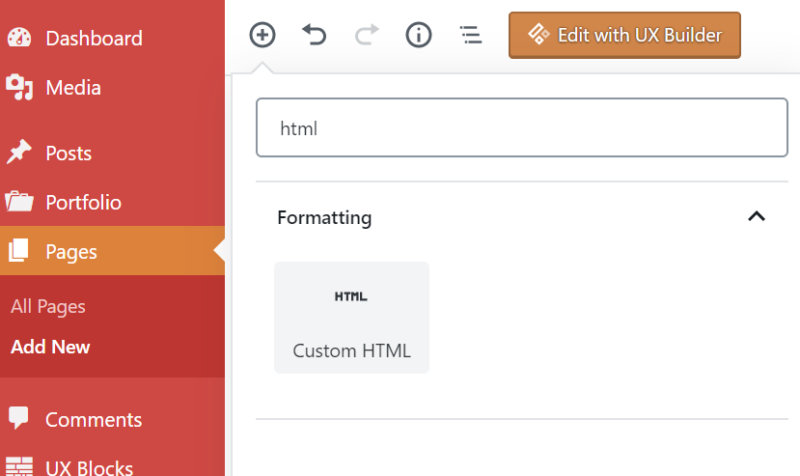Open the Pages menu item
800x476 pixels.
71,251
